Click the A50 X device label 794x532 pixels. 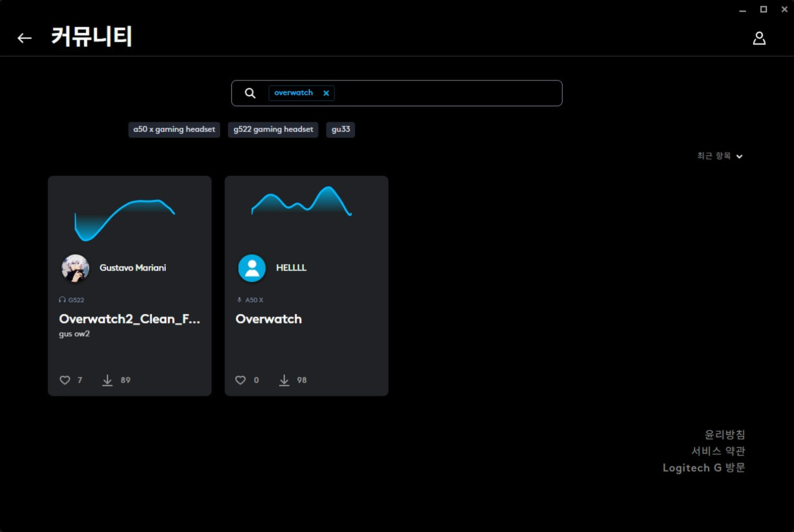(x=254, y=300)
